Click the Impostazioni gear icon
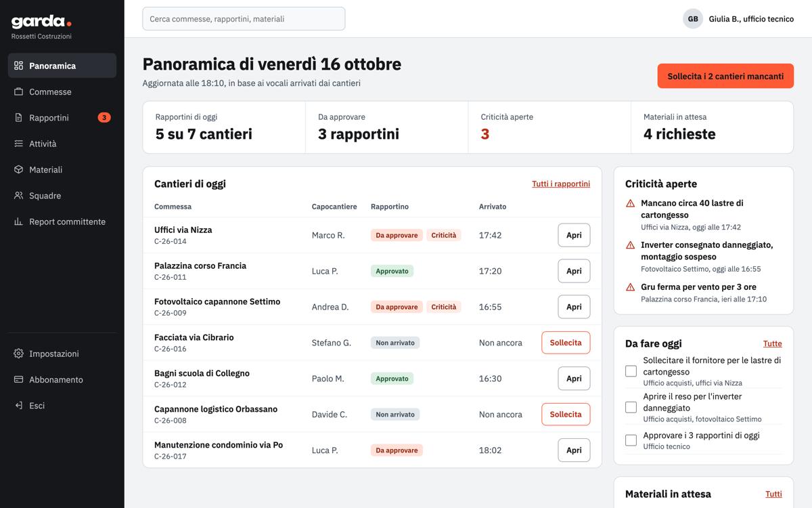Viewport: 812px width, 508px height. pyautogui.click(x=19, y=354)
